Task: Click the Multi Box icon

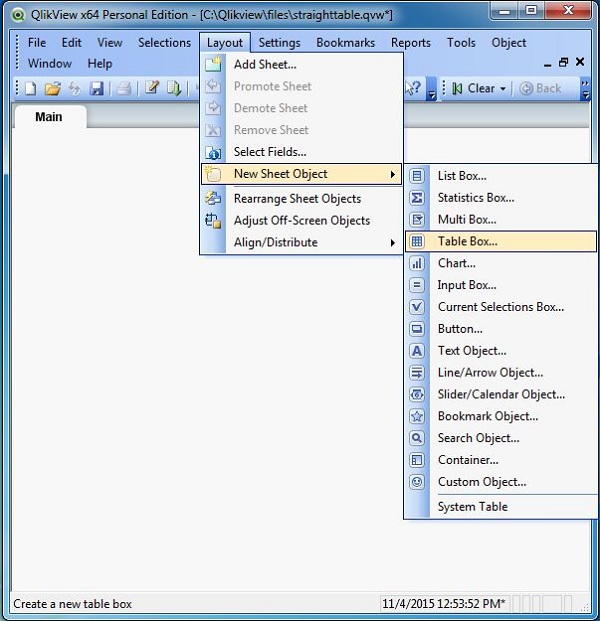Action: pyautogui.click(x=417, y=219)
